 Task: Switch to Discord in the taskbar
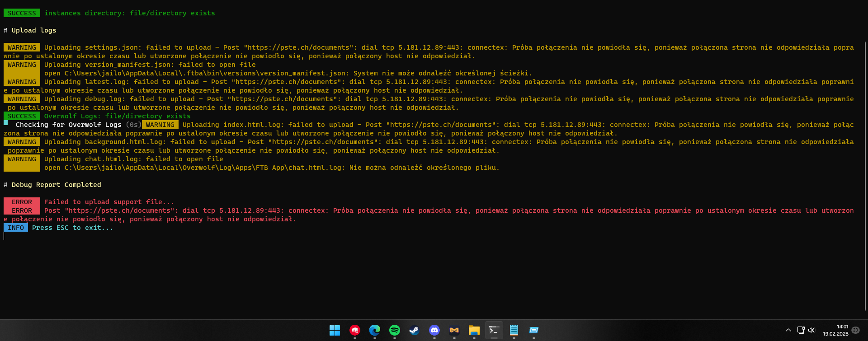point(434,330)
